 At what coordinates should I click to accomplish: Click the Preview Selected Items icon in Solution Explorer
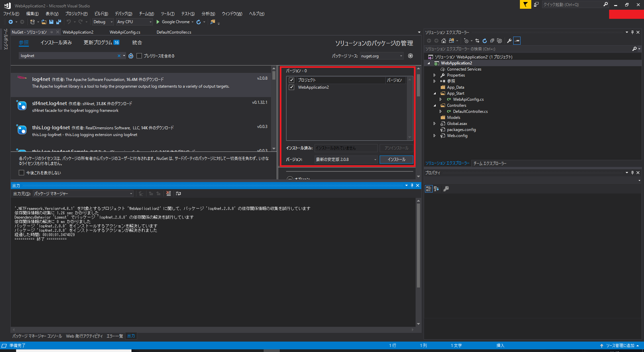click(x=517, y=41)
